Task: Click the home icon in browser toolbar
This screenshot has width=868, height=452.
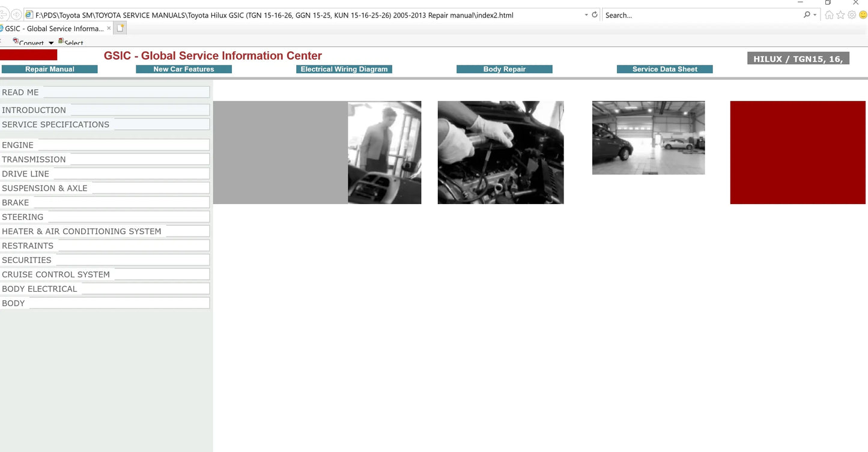Action: [x=829, y=15]
